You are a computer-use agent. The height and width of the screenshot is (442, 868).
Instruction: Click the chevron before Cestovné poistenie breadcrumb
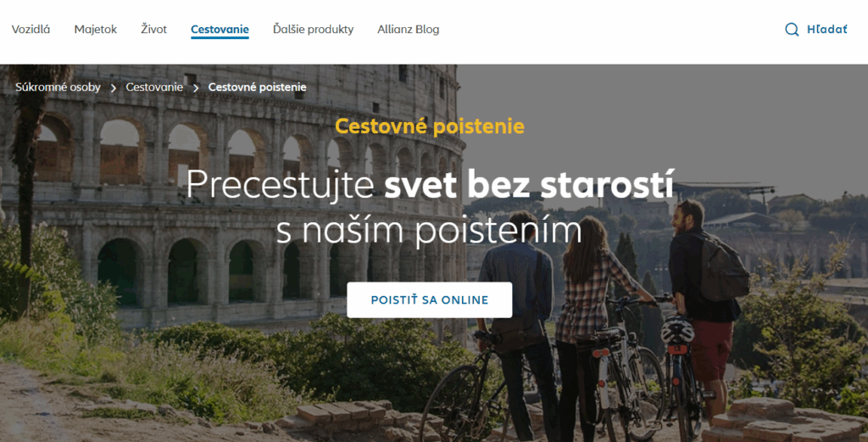(196, 87)
